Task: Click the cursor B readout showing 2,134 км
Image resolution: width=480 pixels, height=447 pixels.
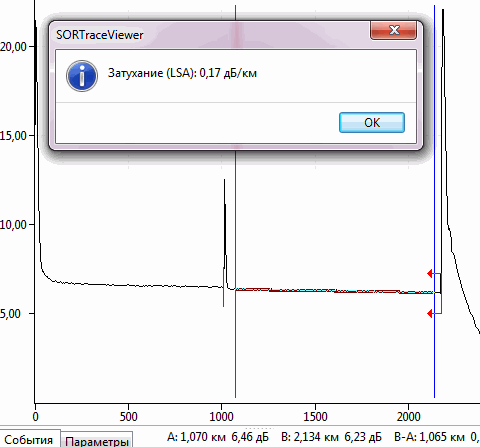Action: 331,437
